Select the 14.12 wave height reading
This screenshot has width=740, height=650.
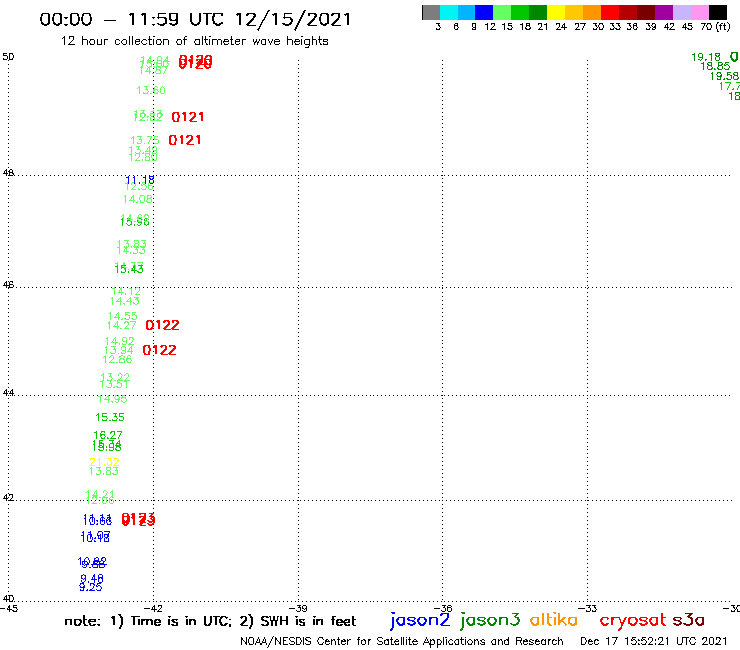tap(126, 292)
